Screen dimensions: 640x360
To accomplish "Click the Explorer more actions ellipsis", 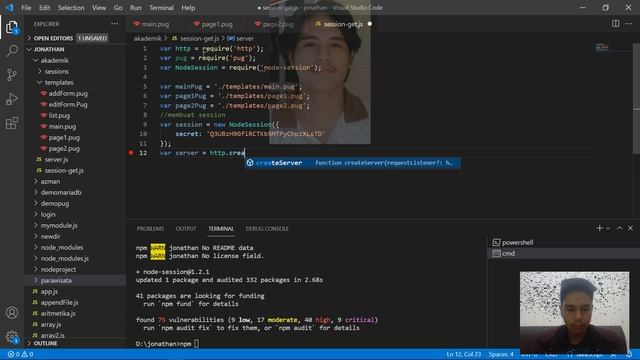I will [115, 24].
